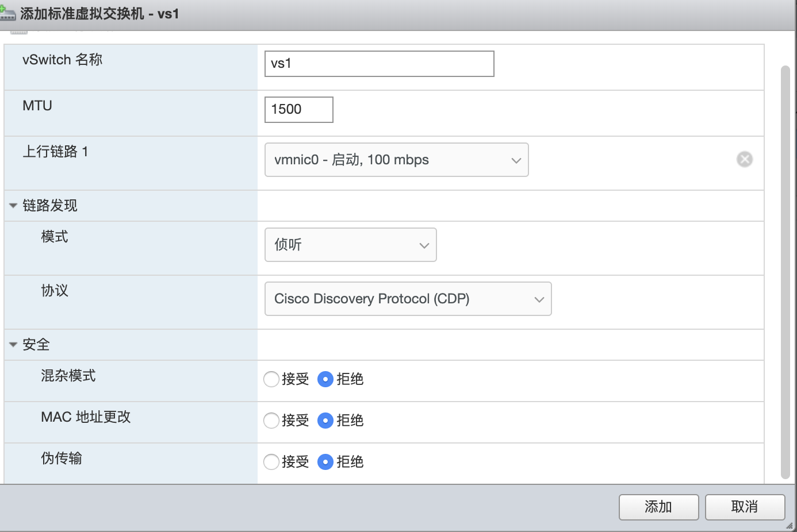Image resolution: width=797 pixels, height=532 pixels.
Task: Collapse the 安全 section
Action: click(13, 345)
